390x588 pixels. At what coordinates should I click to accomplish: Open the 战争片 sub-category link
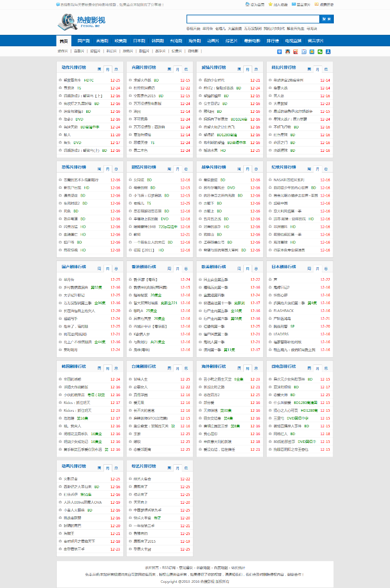(x=161, y=51)
